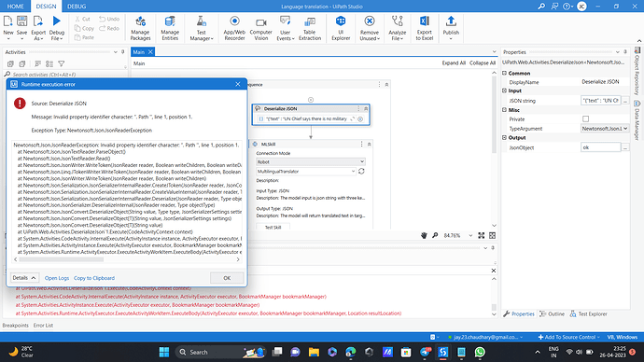Image resolution: width=644 pixels, height=362 pixels.
Task: Click the pan hand tool in designer
Action: tap(424, 235)
